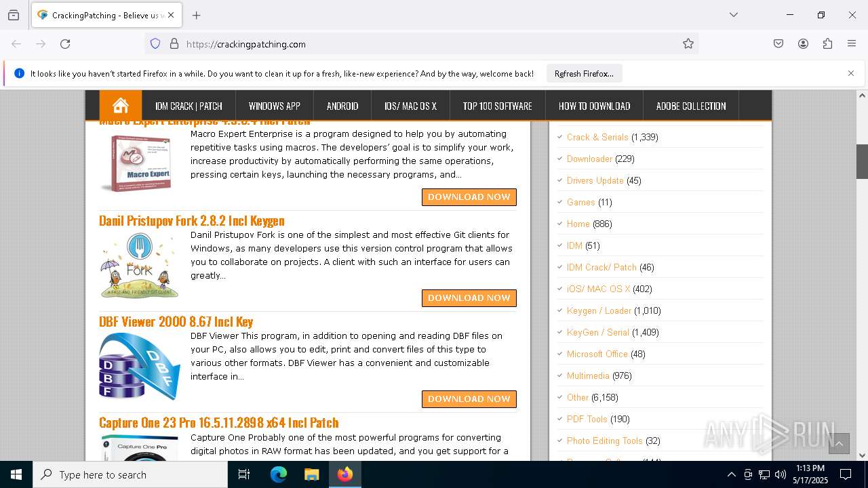Viewport: 868px width, 488px height.
Task: Open the HOW TO DOWNLOAD menu
Action: [x=594, y=106]
